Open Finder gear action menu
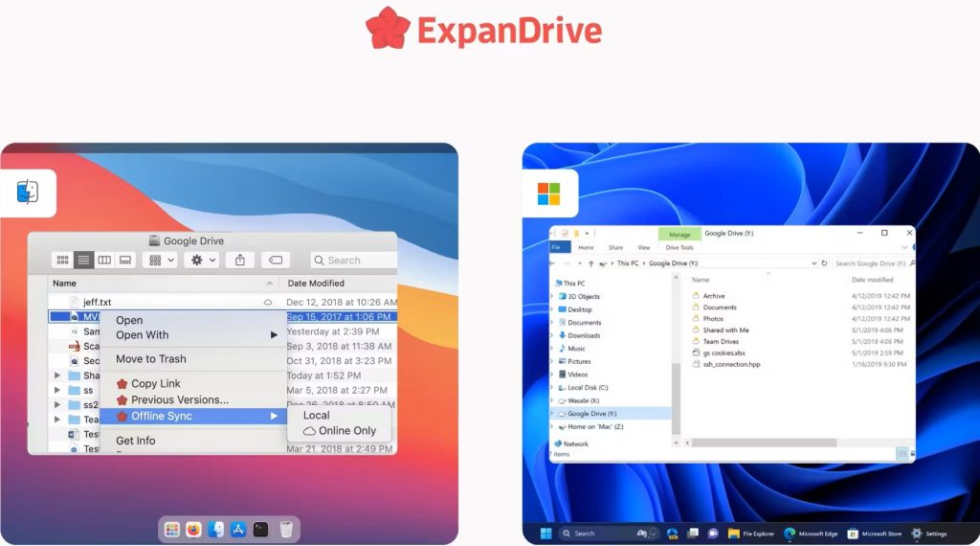This screenshot has height=546, width=980. tap(203, 261)
